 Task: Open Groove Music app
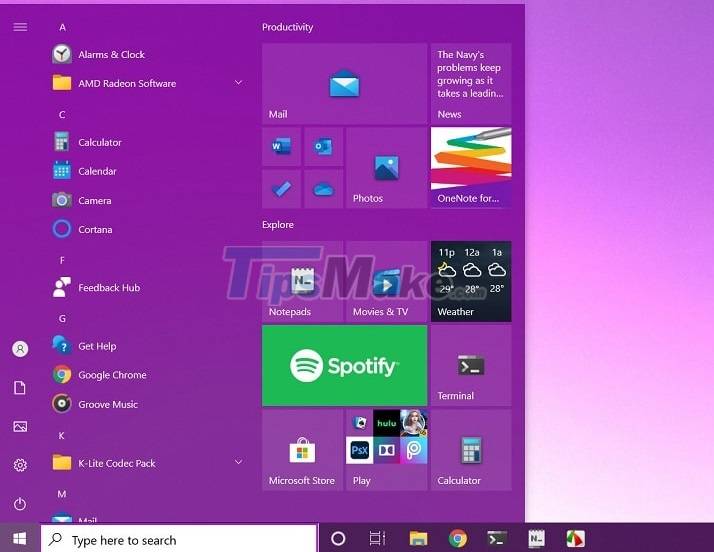148,404
